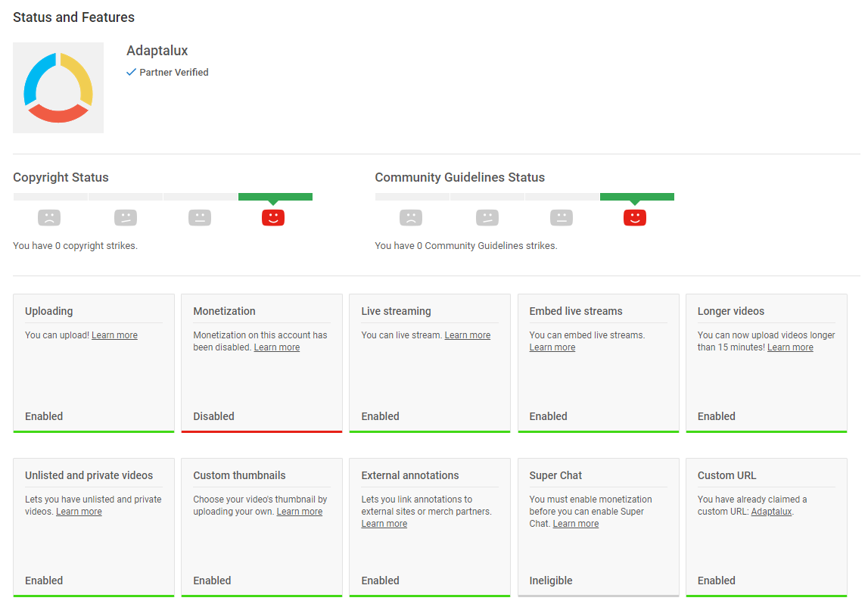The image size is (868, 607).
Task: Click the Live streaming card title
Action: pyautogui.click(x=397, y=311)
